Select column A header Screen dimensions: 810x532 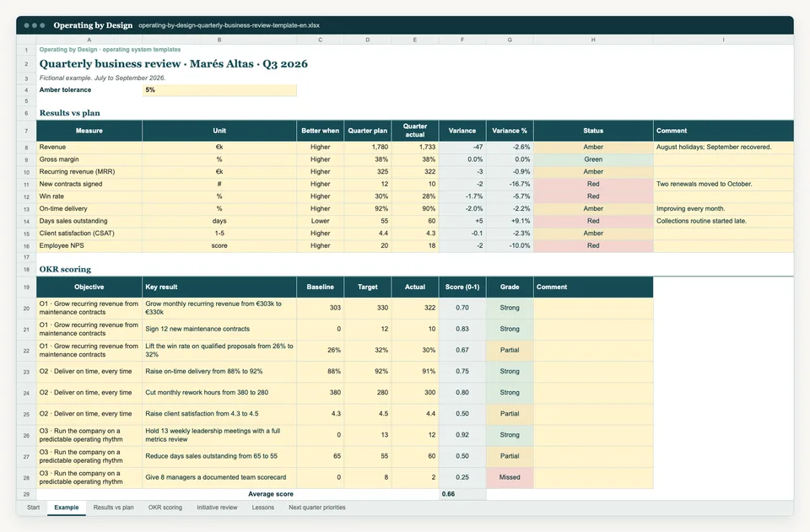89,40
